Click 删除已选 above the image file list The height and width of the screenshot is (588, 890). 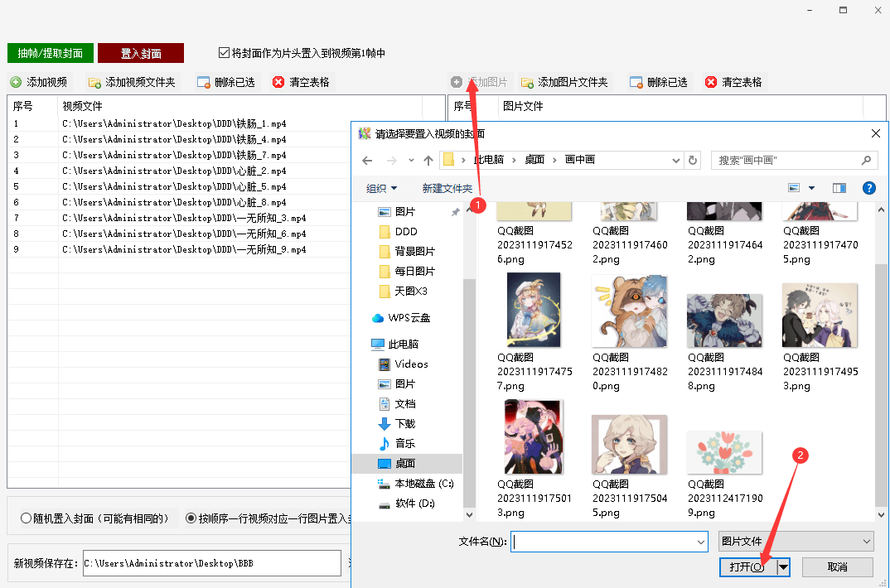coord(659,82)
